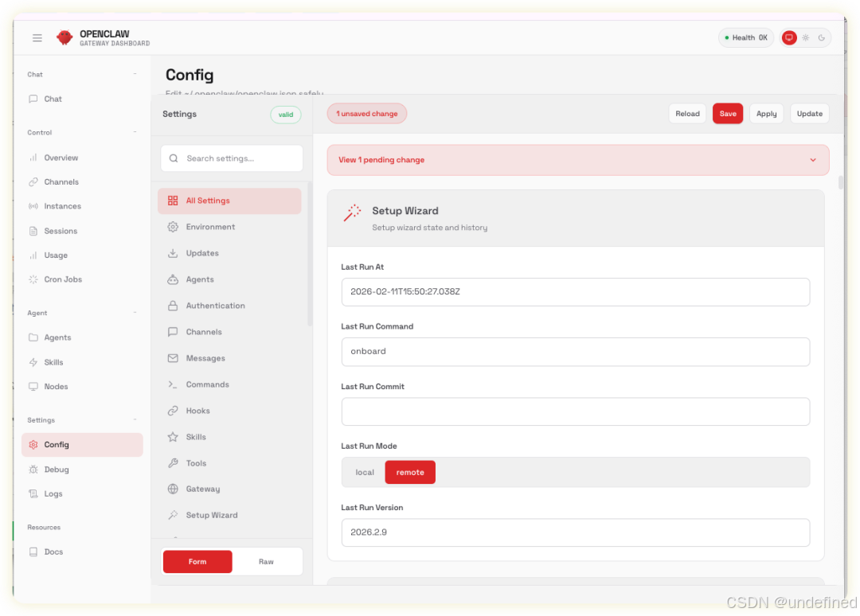Click the Nodes monitor icon
Image resolution: width=860 pixels, height=616 pixels.
point(33,386)
